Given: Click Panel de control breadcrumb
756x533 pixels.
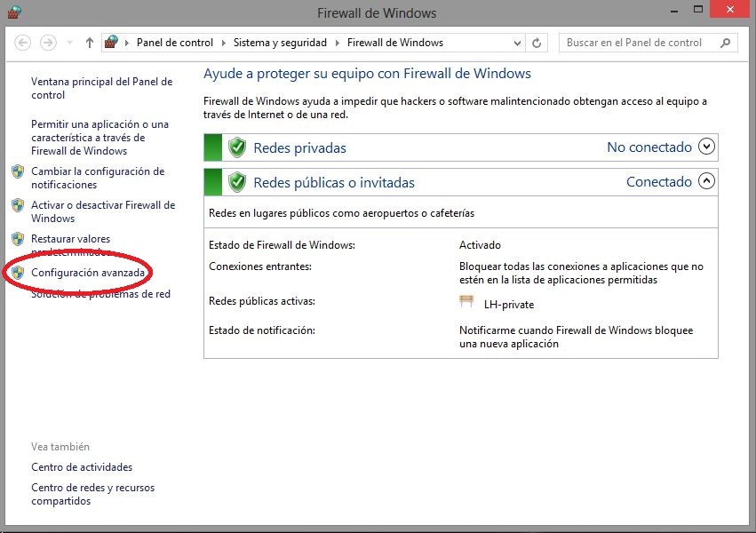Looking at the screenshot, I should 174,43.
